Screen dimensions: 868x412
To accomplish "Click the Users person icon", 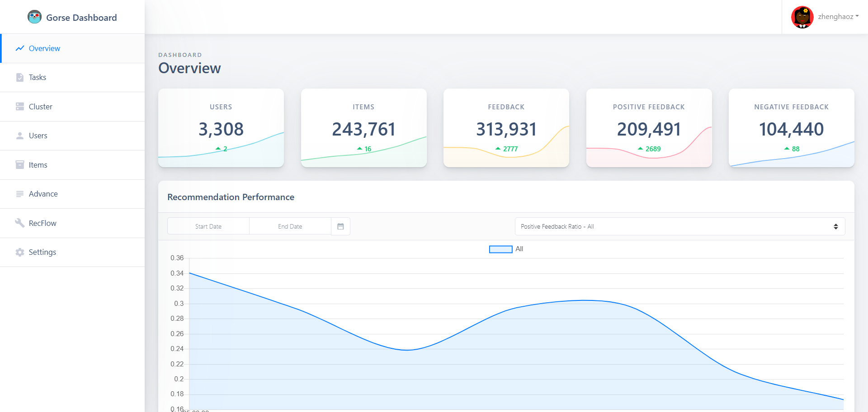I will point(20,136).
